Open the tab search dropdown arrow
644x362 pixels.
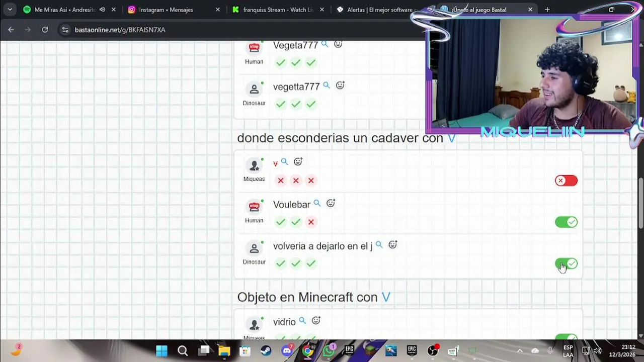tap(10, 10)
